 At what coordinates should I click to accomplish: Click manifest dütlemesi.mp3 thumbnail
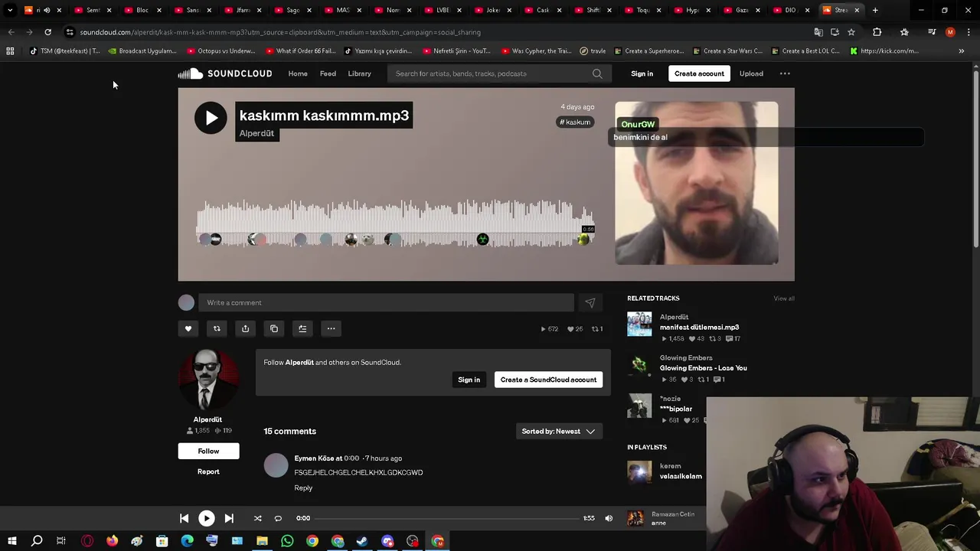coord(639,324)
